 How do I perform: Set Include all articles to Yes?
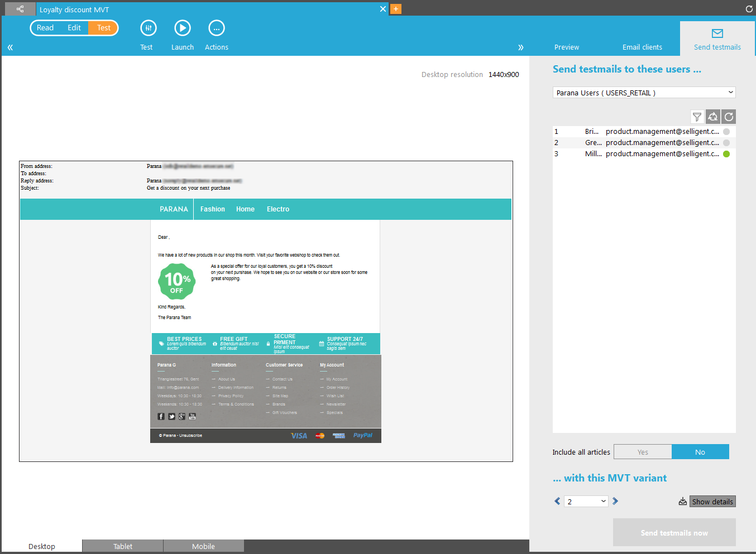coord(643,452)
